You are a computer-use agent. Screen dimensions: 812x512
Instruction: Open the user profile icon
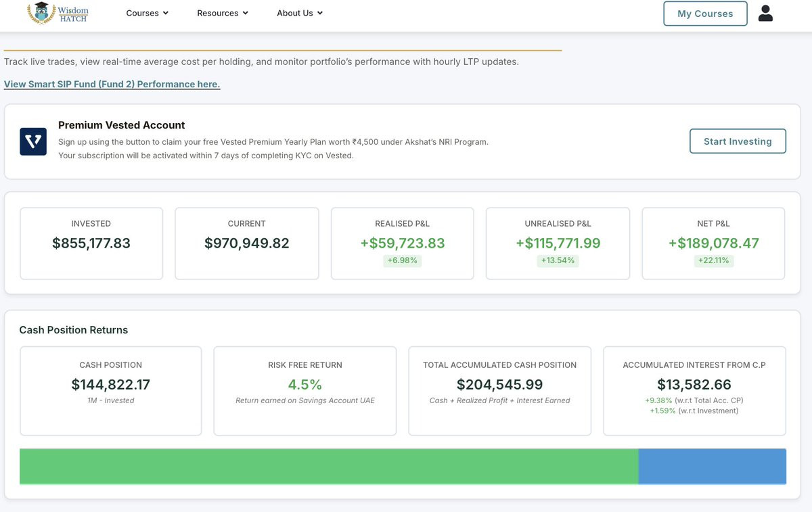click(x=765, y=14)
